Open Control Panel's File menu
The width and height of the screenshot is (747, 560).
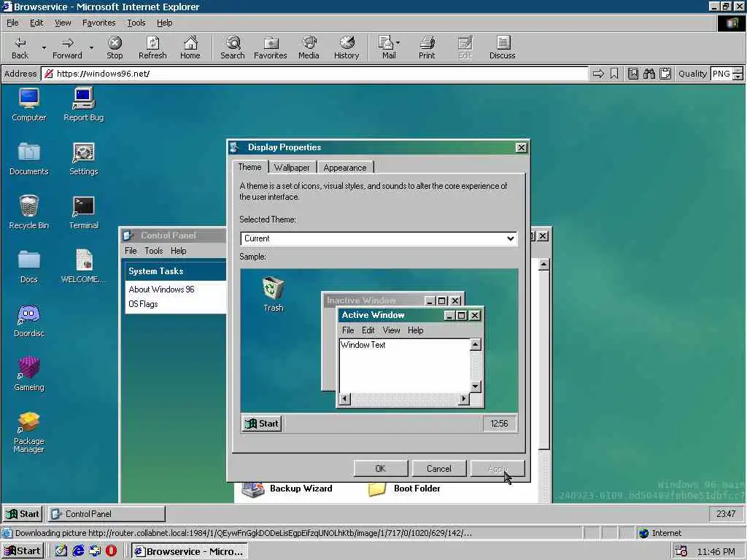pyautogui.click(x=131, y=251)
